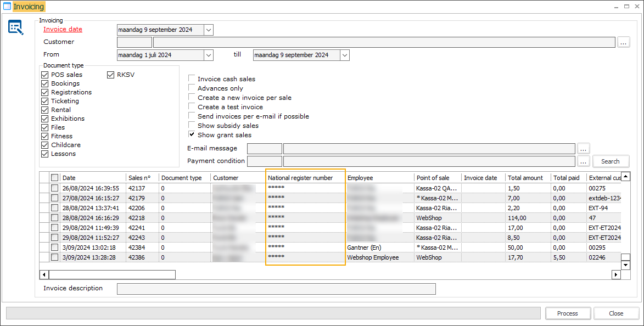This screenshot has height=326, width=644.
Task: Open e-mail message lookup ellipsis button
Action: tap(583, 148)
